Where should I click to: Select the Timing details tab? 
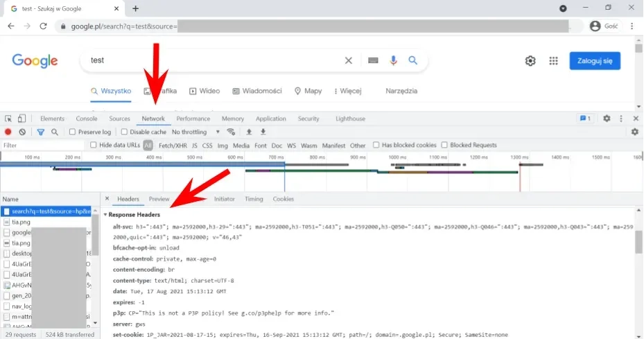pos(254,199)
